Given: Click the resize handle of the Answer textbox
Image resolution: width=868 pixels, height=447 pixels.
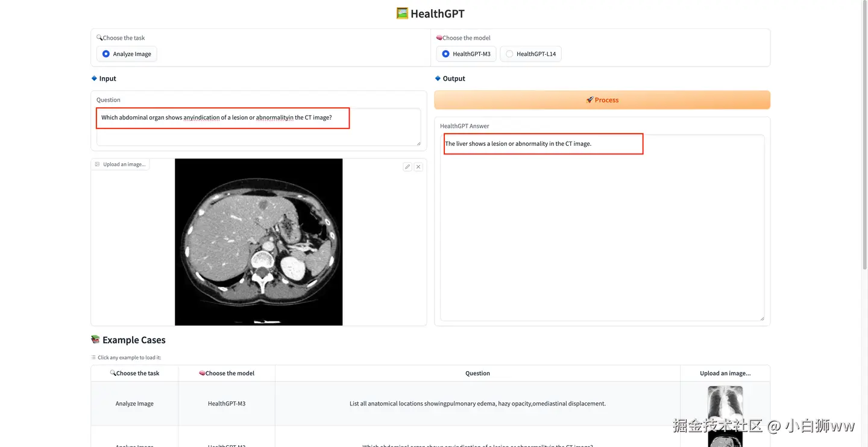Looking at the screenshot, I should click(761, 318).
